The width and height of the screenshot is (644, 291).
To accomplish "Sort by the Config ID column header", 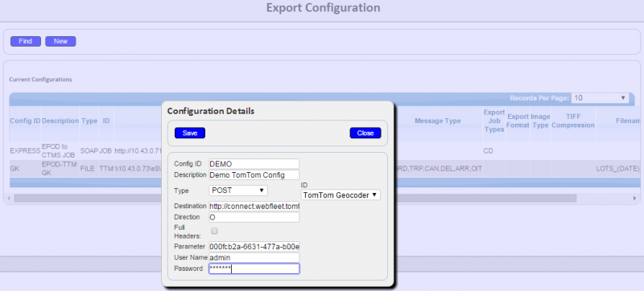I will click(x=25, y=121).
